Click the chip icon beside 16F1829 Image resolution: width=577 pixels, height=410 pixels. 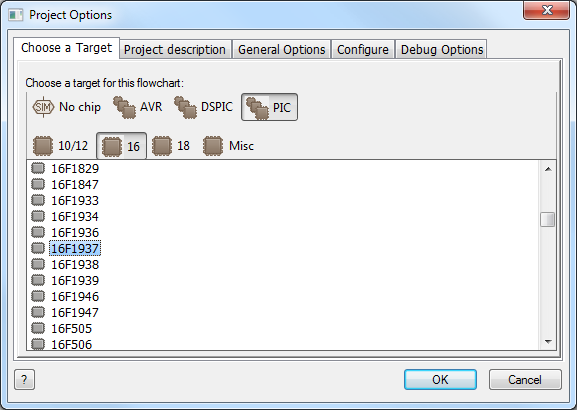coord(38,168)
